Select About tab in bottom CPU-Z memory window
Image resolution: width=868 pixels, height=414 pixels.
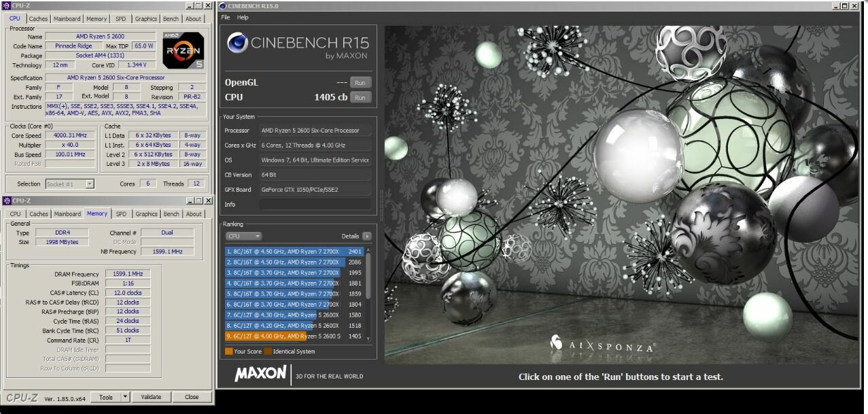pyautogui.click(x=194, y=214)
